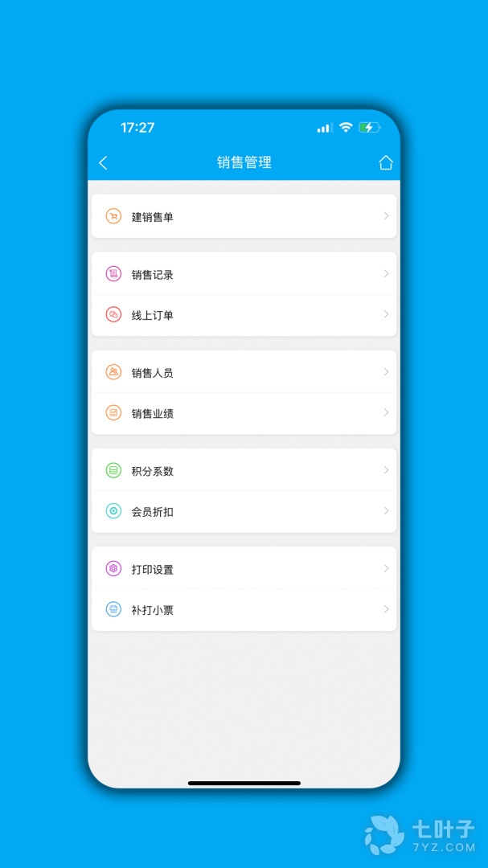Image resolution: width=488 pixels, height=868 pixels.
Task: Tap the teal 会员折扣 icon
Action: [x=113, y=511]
